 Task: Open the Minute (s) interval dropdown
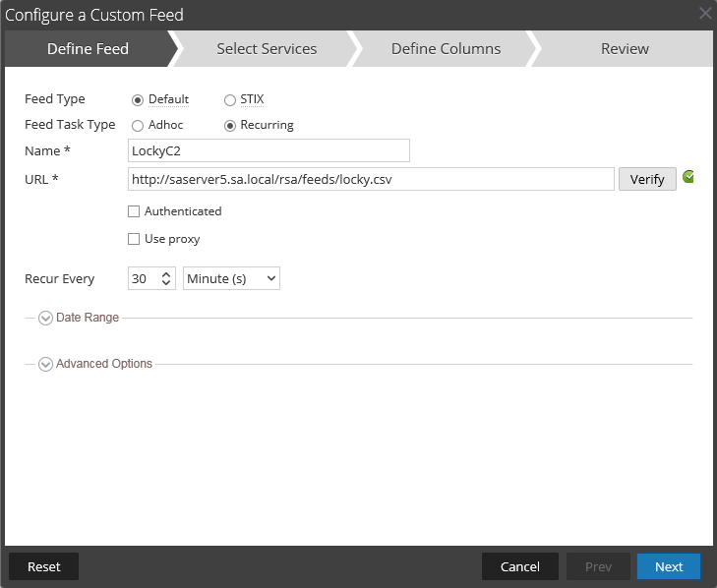click(231, 279)
